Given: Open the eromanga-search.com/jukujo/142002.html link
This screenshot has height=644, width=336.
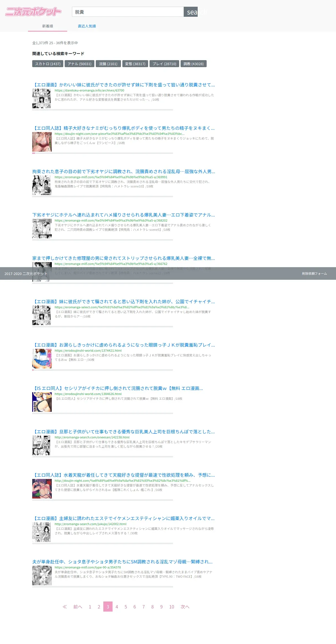Looking at the screenshot, I should pyautogui.click(x=90, y=524).
